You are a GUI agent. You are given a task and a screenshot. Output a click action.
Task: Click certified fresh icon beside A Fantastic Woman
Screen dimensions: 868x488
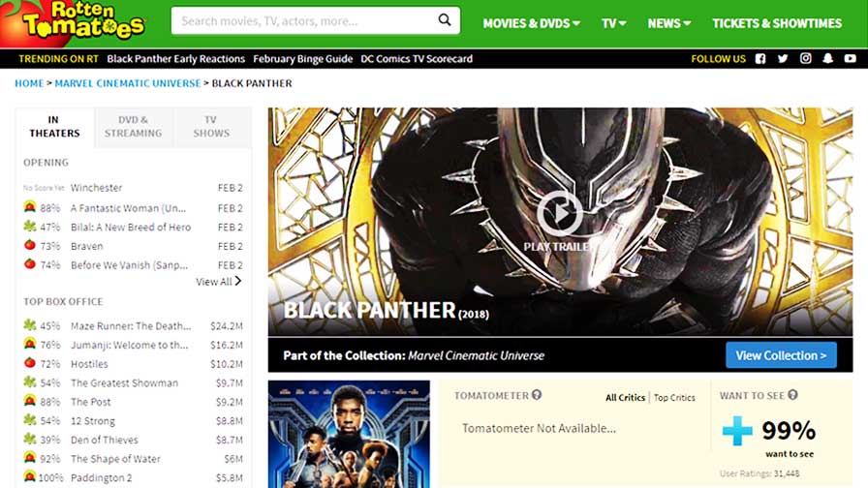pyautogui.click(x=30, y=207)
